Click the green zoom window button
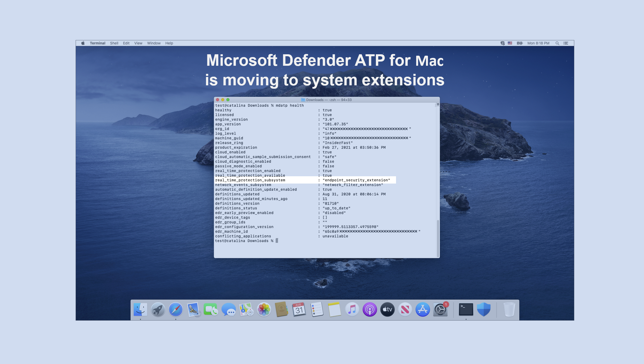This screenshot has width=644, height=364. click(x=228, y=100)
